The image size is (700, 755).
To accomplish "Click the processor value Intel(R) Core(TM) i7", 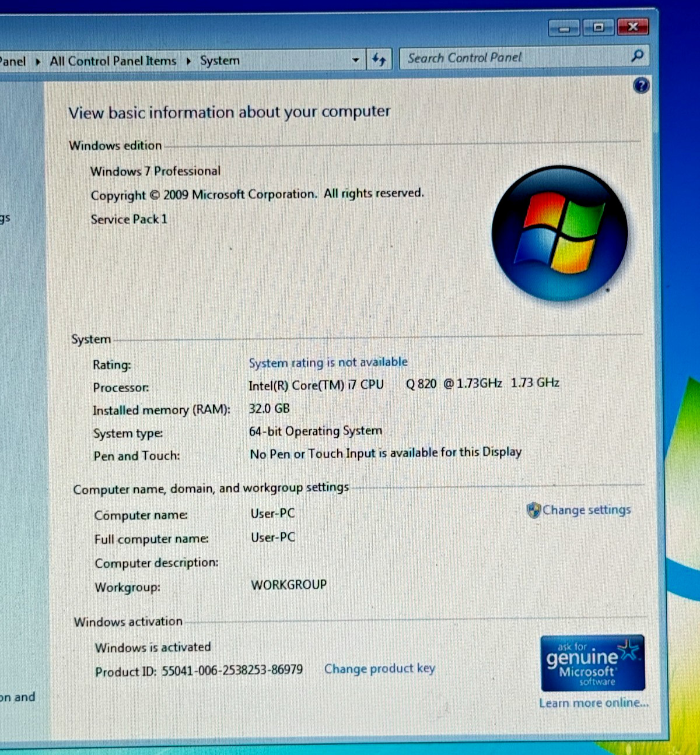I will point(404,384).
